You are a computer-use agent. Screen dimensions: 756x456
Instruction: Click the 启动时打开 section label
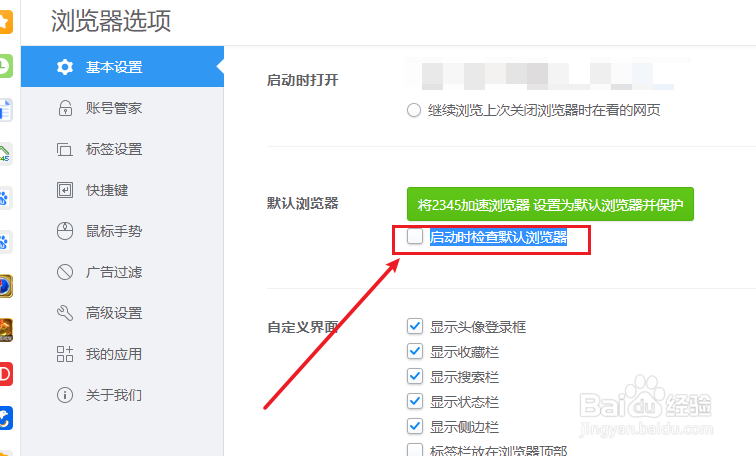tap(303, 80)
